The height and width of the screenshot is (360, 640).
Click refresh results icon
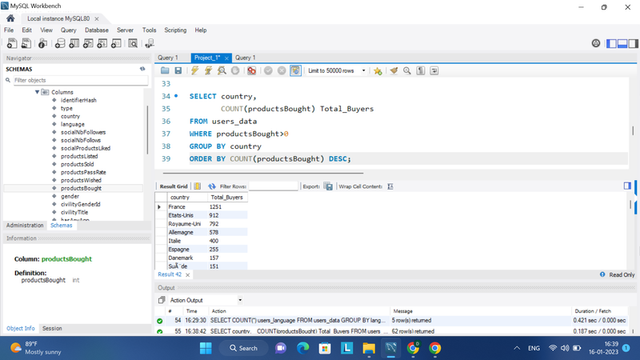coord(212,186)
